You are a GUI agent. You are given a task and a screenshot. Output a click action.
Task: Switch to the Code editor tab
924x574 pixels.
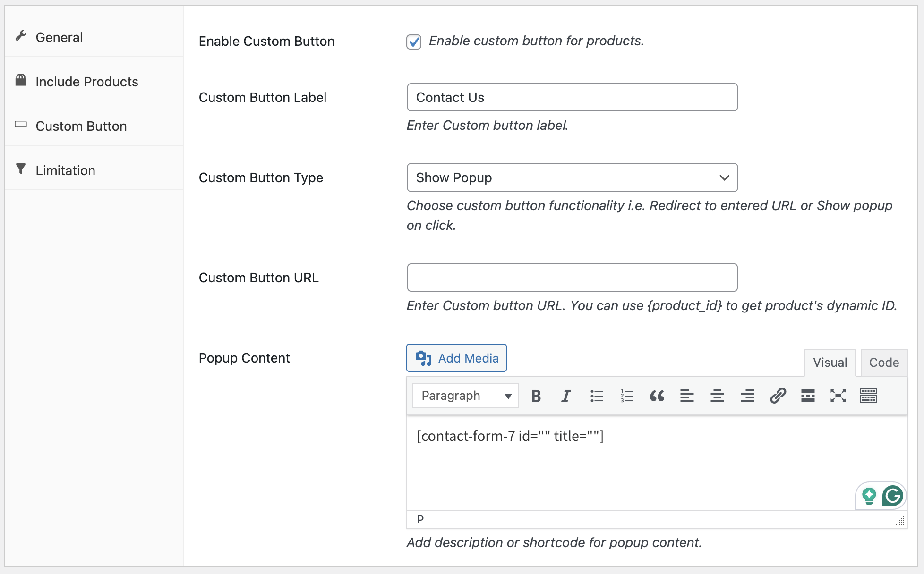(x=883, y=363)
